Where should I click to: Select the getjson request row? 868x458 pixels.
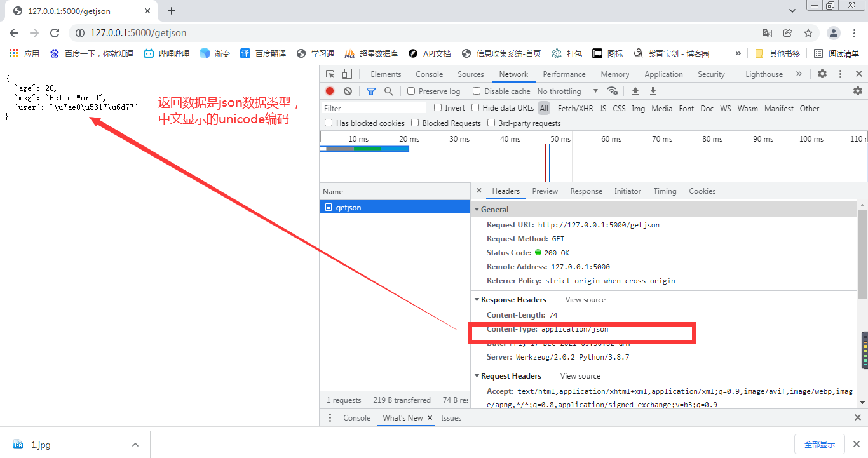coord(395,207)
